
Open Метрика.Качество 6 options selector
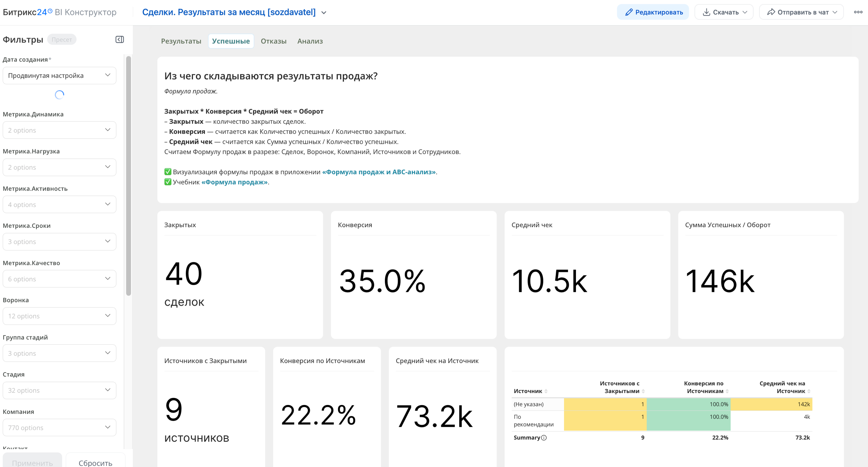[x=59, y=279]
